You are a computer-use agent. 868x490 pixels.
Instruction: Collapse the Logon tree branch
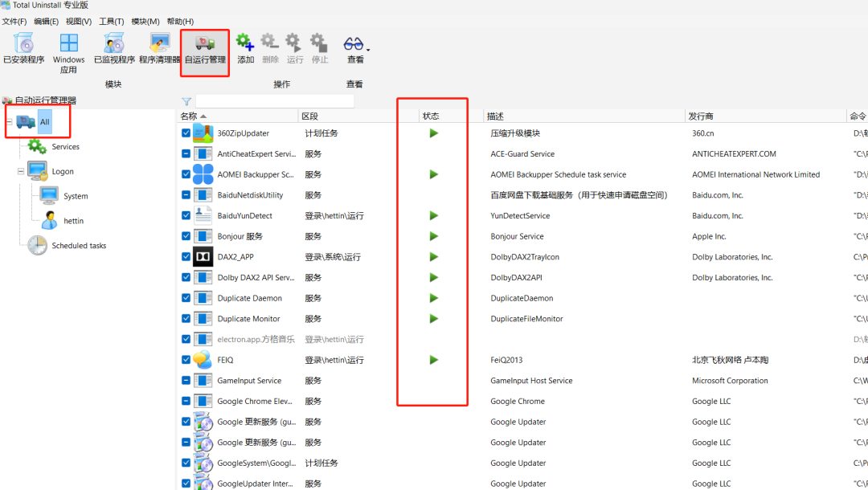click(x=20, y=171)
